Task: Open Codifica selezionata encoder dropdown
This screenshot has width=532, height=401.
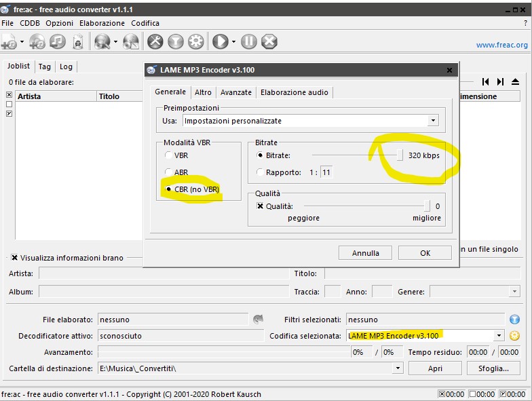Action: click(498, 336)
